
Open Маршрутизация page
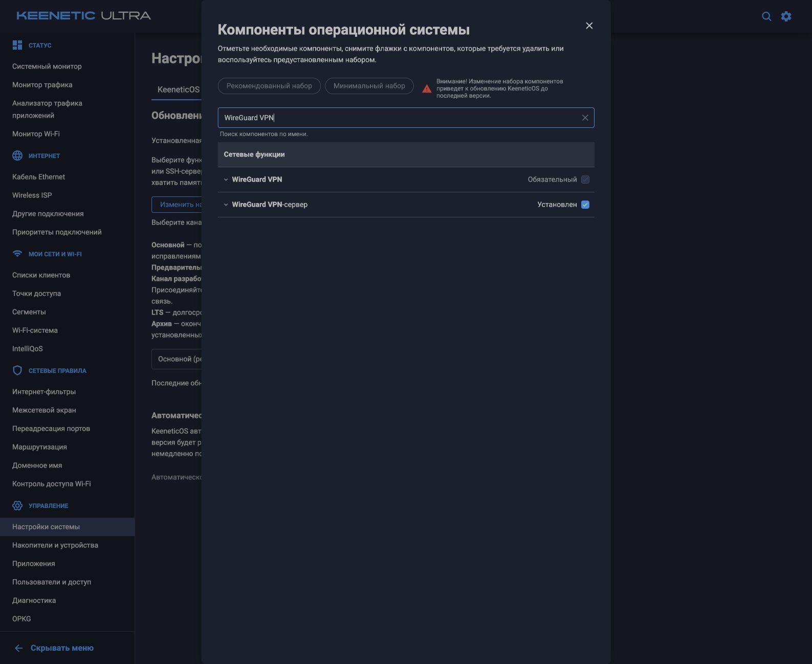click(39, 447)
